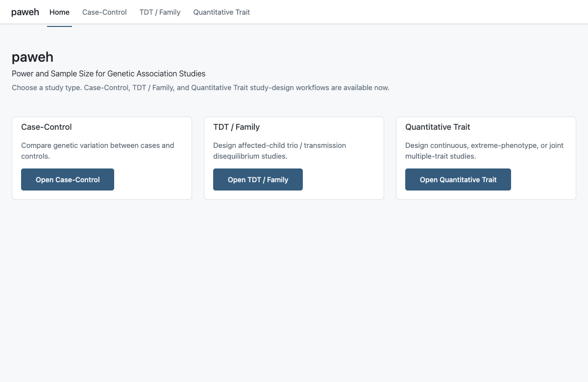The height and width of the screenshot is (382, 588).
Task: Switch to the Quantitative Trait tab
Action: [x=221, y=12]
